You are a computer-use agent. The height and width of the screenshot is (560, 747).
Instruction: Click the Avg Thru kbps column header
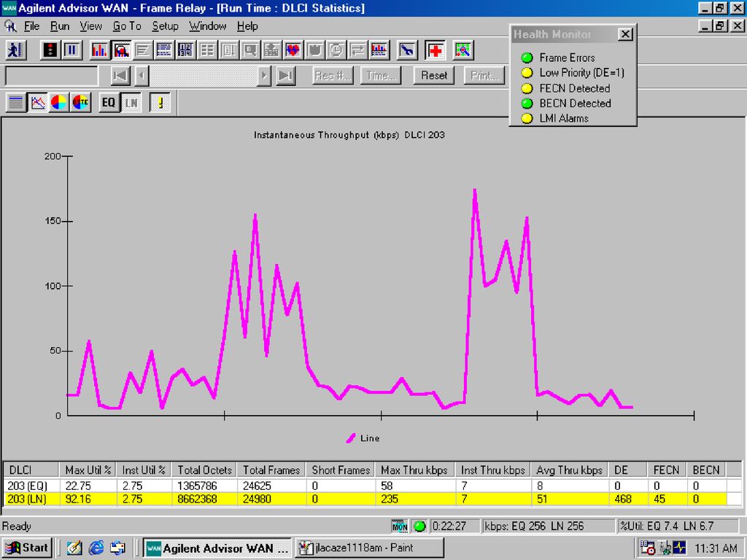click(x=569, y=470)
